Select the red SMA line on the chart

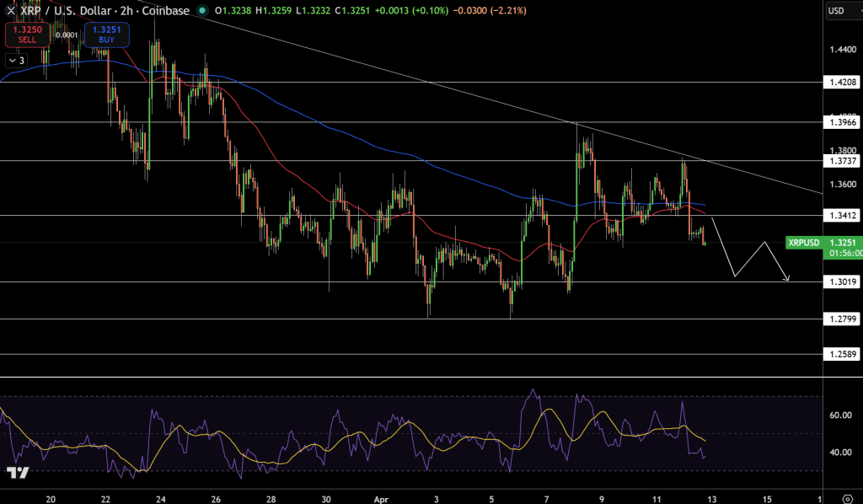click(x=354, y=206)
